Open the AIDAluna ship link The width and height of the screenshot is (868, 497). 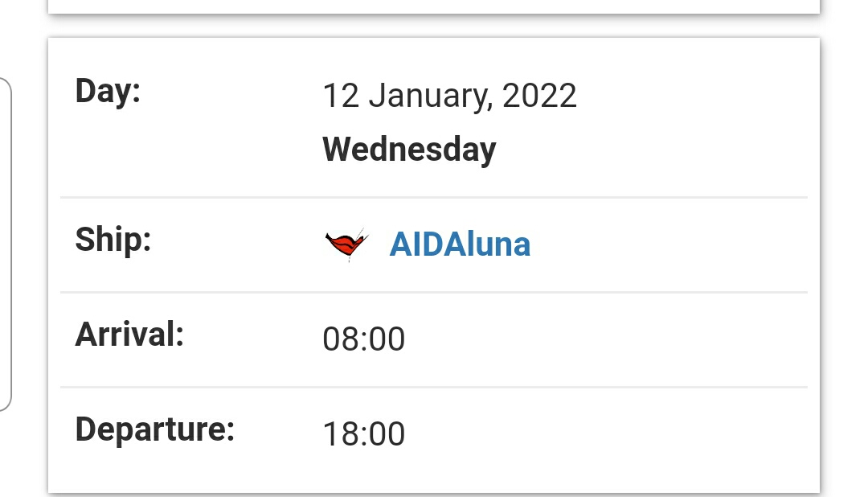pyautogui.click(x=460, y=244)
